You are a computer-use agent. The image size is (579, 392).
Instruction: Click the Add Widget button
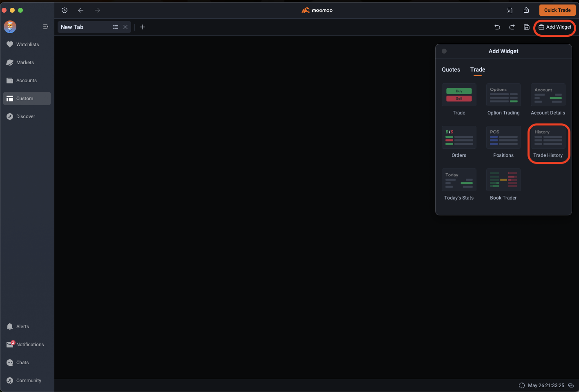pos(555,27)
